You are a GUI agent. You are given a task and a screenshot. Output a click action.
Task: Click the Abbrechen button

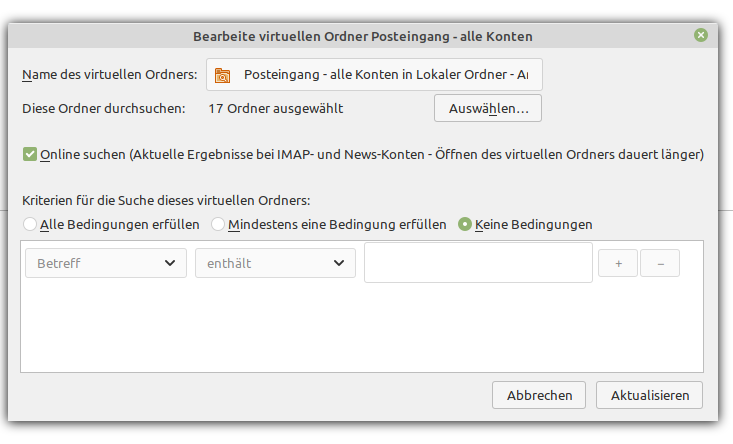pyautogui.click(x=539, y=395)
